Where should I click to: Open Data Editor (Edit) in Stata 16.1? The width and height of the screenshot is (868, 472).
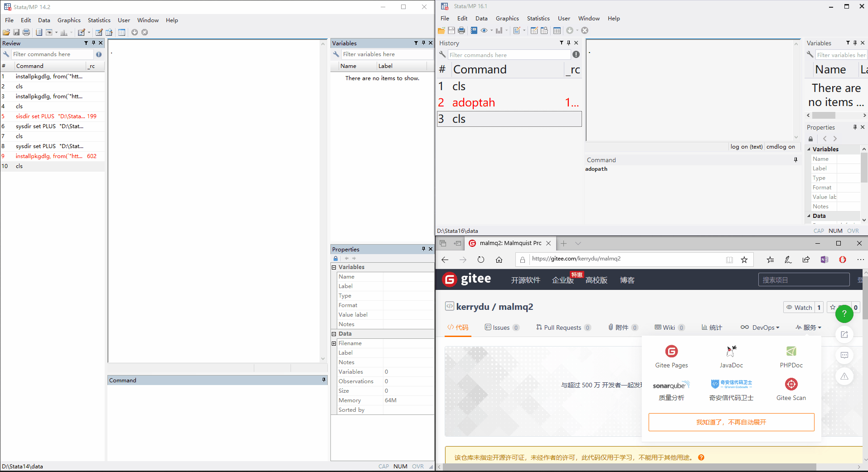534,30
